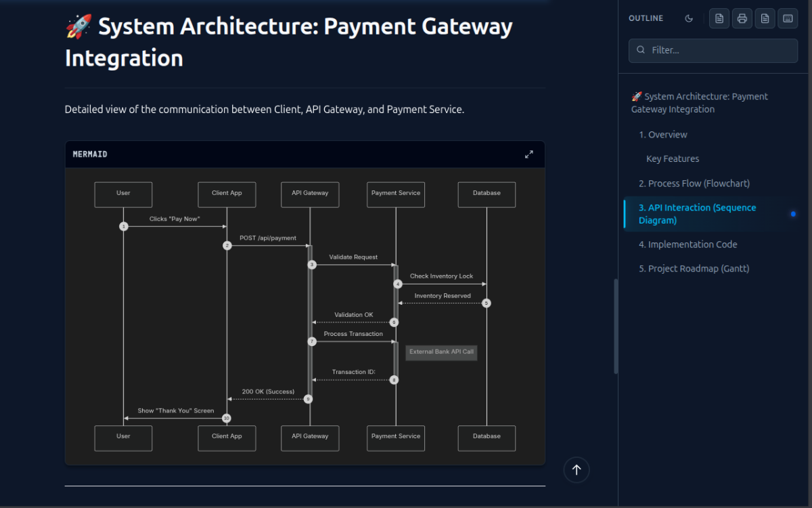The image size is (812, 508).
Task: Open 4. Implementation Code outline entry
Action: coord(687,245)
